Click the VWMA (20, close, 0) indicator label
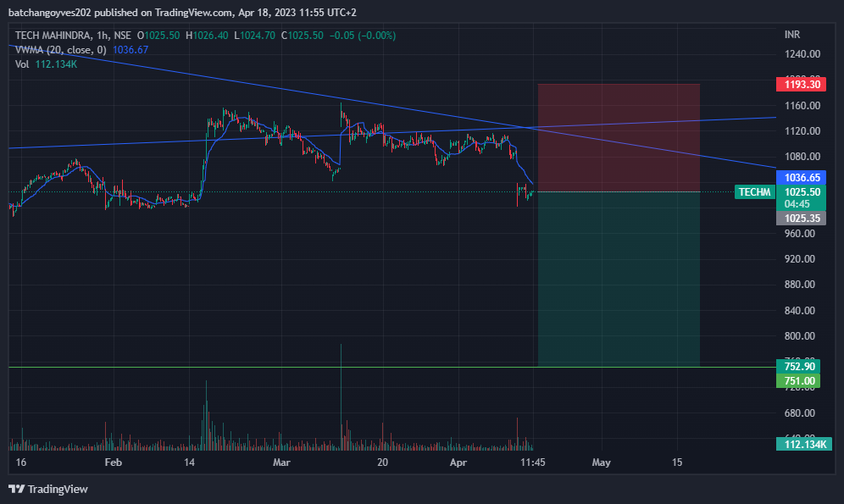844x504 pixels. point(61,50)
